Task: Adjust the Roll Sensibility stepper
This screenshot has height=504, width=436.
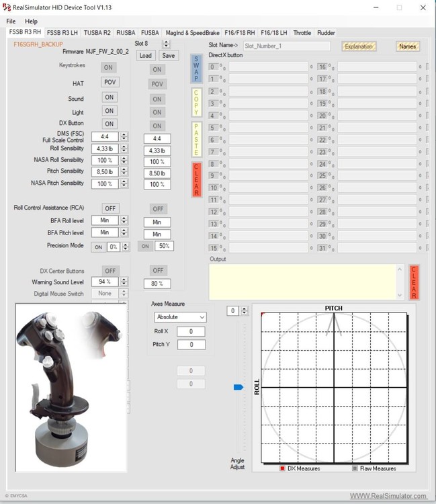Action: [x=124, y=149]
